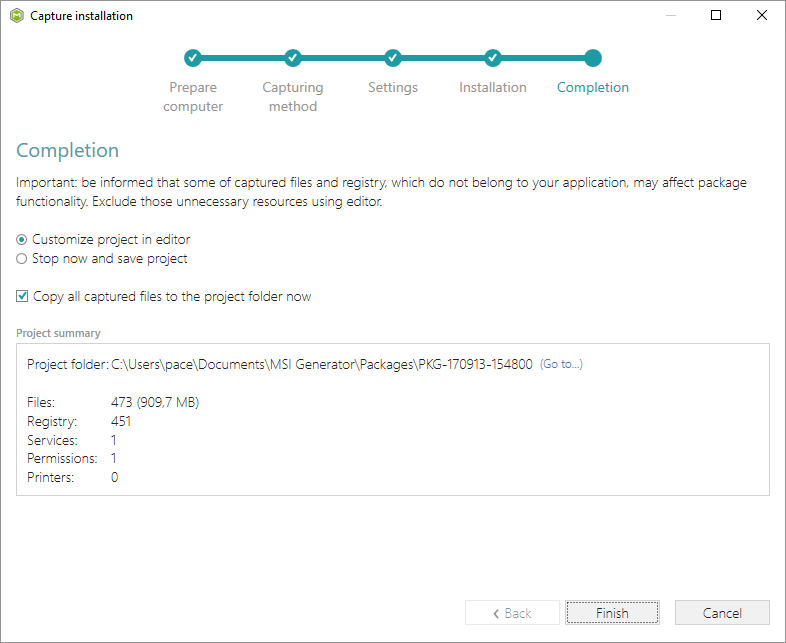Click the Files value 473 (909,7 MB)
Screen dimensions: 786x643
pyautogui.click(x=155, y=402)
